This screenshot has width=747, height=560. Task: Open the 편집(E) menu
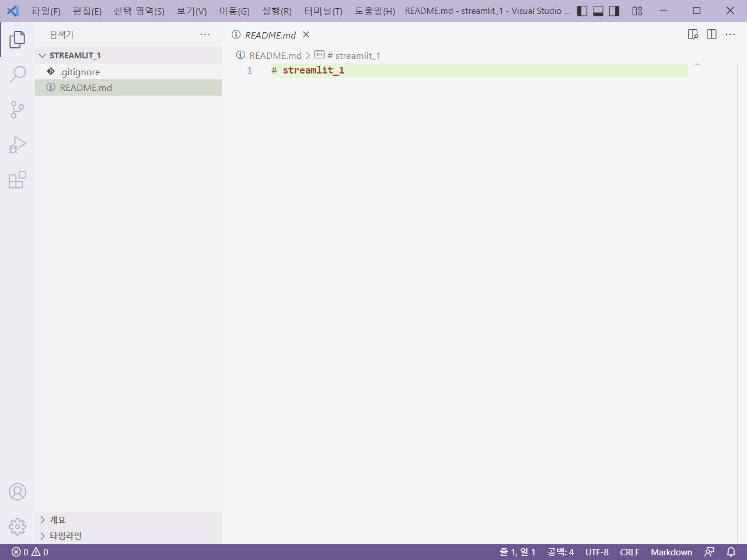click(x=88, y=11)
